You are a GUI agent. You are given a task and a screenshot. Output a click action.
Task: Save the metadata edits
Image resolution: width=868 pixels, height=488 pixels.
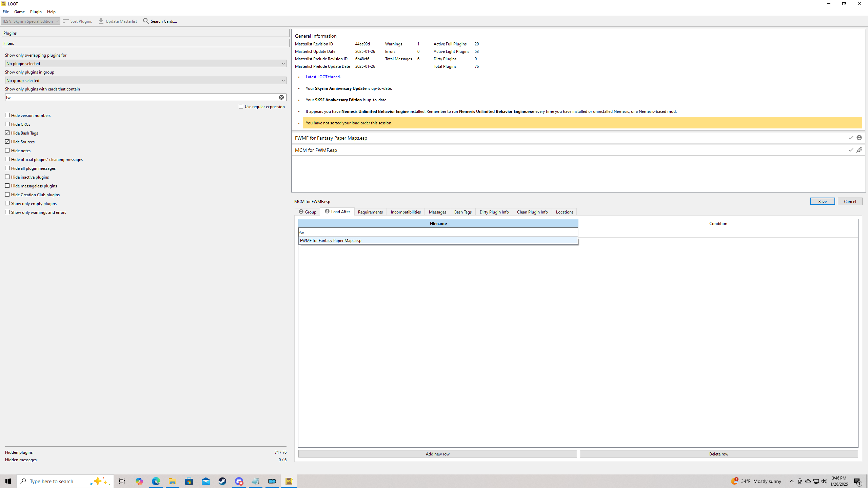click(822, 201)
